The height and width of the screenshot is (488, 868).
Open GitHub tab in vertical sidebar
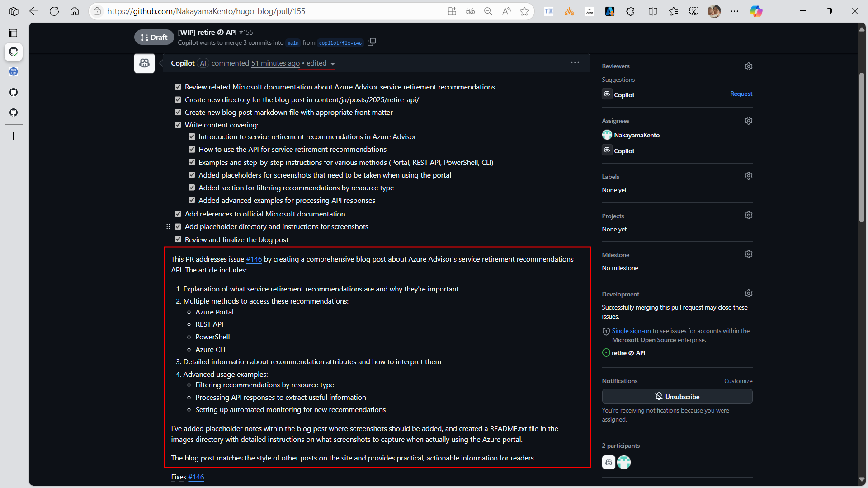tap(14, 92)
